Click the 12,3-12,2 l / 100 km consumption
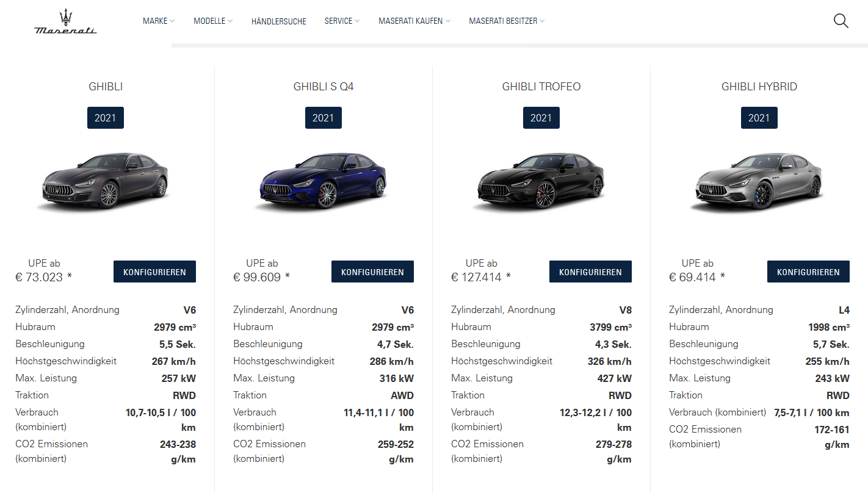The width and height of the screenshot is (868, 493). 596,420
